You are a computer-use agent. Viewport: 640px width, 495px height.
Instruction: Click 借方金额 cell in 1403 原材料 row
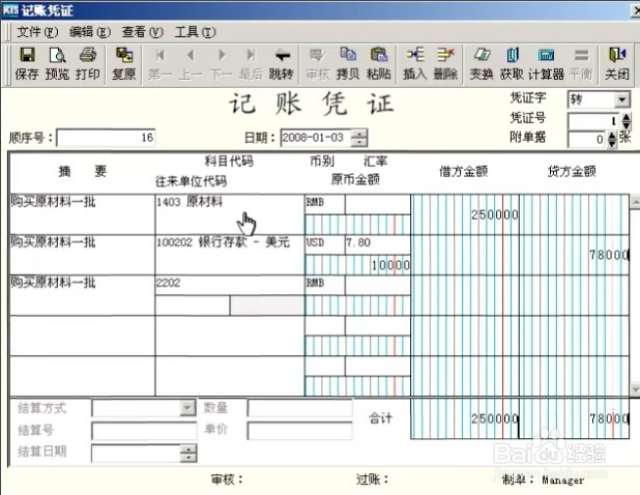464,215
